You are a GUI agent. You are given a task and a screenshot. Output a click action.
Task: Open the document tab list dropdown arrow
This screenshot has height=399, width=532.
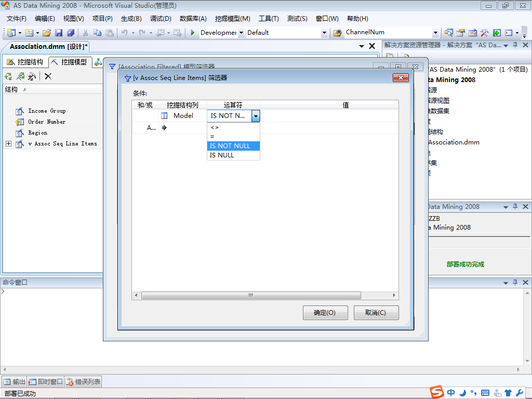362,46
